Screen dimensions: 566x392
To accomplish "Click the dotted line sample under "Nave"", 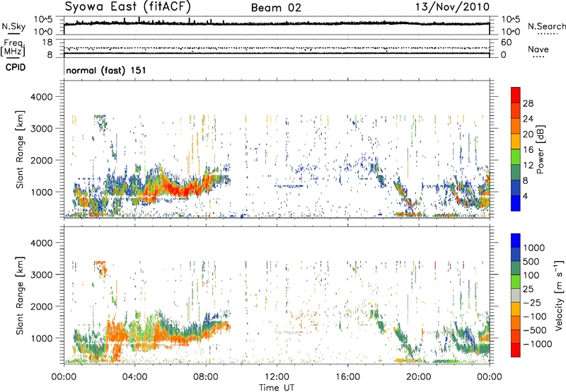I will pyautogui.click(x=538, y=57).
